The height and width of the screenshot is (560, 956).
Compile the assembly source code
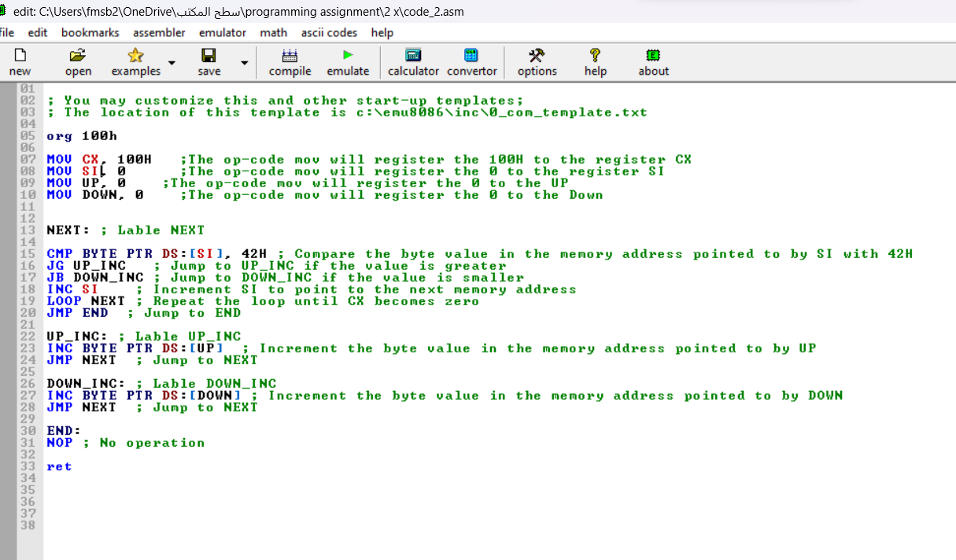pos(290,62)
